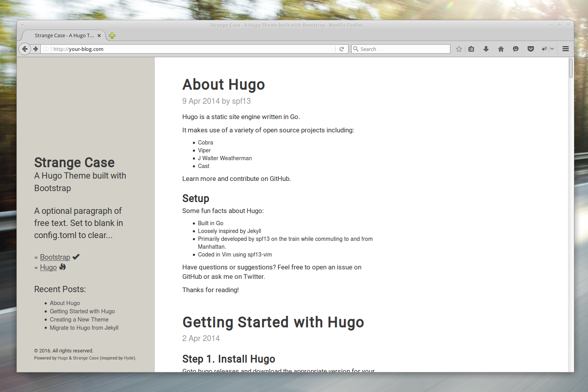The height and width of the screenshot is (392, 588).
Task: Bookmark this page with the star
Action: tap(459, 49)
